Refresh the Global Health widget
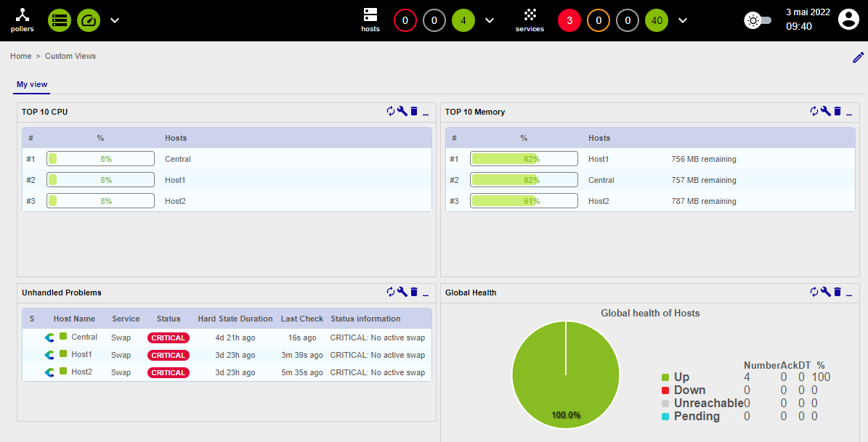This screenshot has height=442, width=868. (x=814, y=292)
